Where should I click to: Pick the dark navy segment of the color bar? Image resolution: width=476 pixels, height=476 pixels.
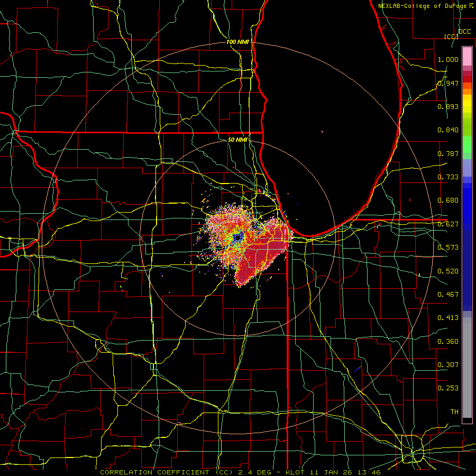tap(467, 267)
